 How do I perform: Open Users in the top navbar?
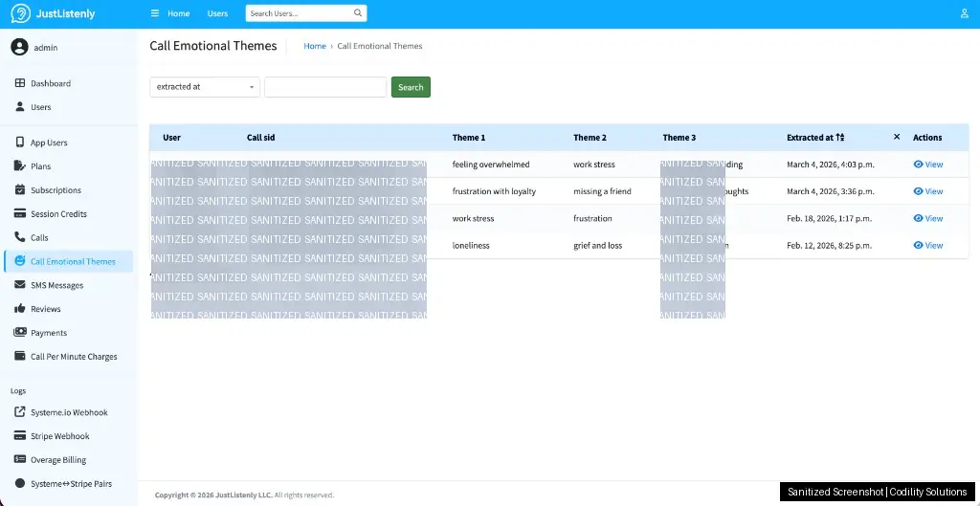tap(217, 13)
